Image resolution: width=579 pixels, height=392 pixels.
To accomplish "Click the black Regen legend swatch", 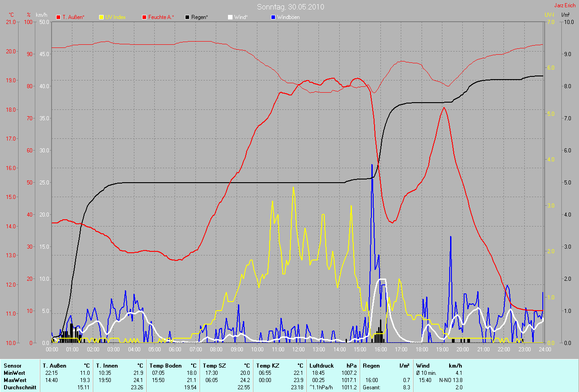I will point(187,17).
